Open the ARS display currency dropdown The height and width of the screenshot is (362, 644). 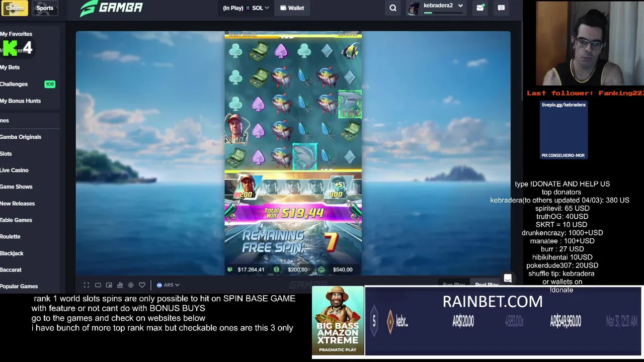tap(168, 285)
